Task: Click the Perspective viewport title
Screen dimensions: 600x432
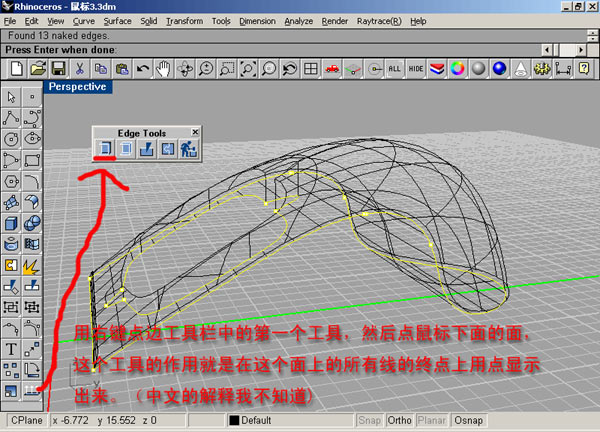Action: coord(78,87)
